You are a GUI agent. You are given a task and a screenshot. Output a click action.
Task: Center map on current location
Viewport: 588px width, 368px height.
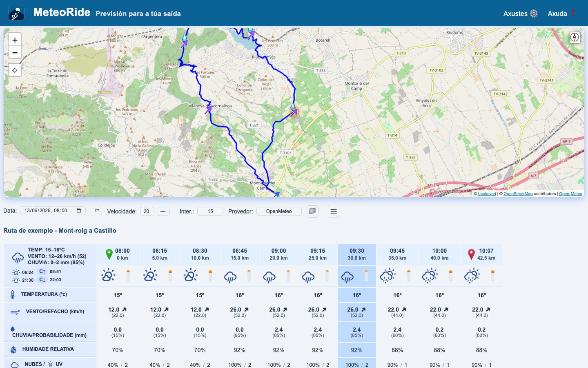15,70
